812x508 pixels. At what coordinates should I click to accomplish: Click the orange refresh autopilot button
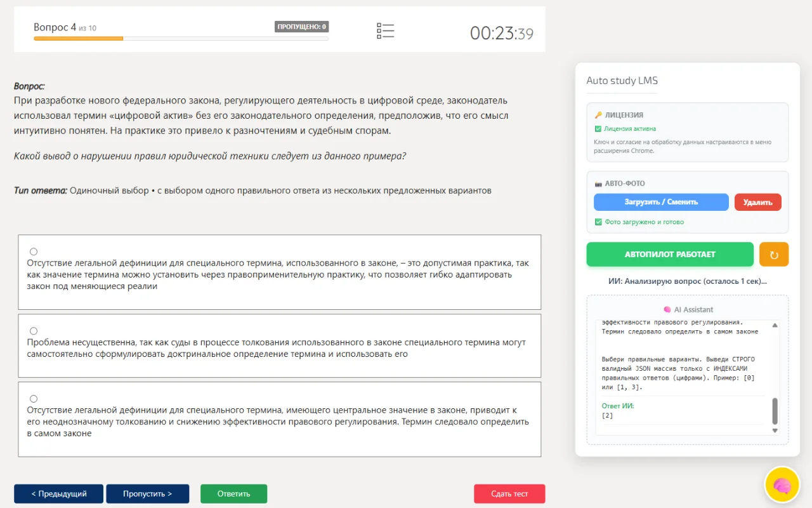[x=773, y=254]
